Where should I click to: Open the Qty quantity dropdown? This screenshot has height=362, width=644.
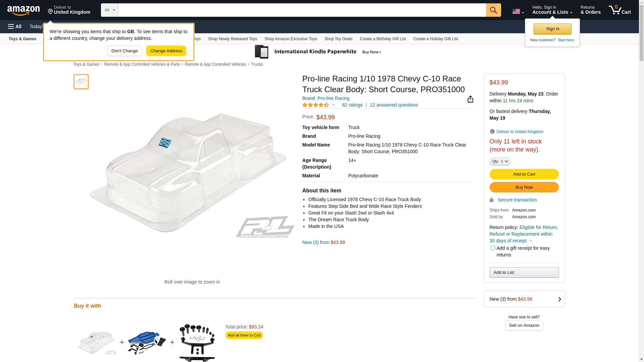(499, 161)
